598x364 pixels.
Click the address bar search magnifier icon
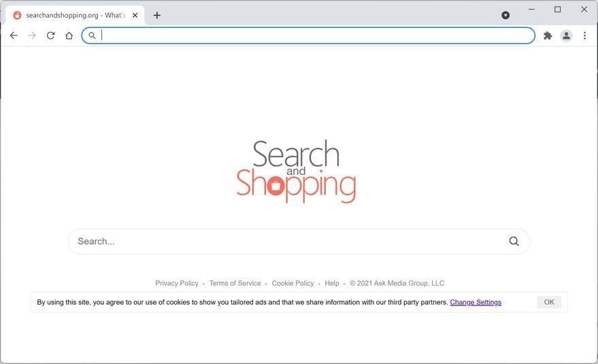point(92,35)
